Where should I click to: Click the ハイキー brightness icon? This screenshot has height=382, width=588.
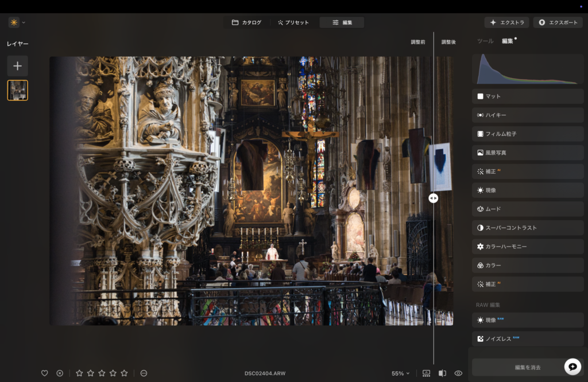[480, 115]
